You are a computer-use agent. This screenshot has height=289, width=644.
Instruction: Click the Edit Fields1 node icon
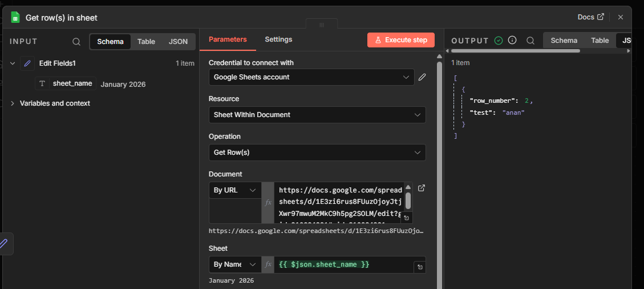point(27,63)
